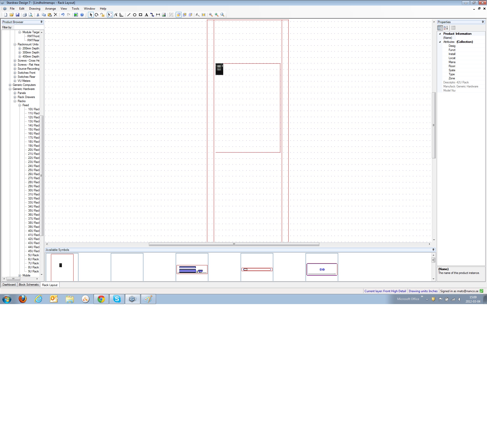Toggle the Properties panel pin icon
Screen dimensions: 487x448
tap(483, 22)
